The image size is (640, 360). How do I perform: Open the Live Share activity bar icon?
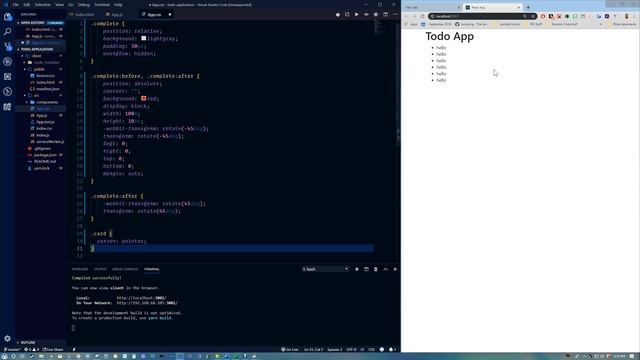(x=7, y=92)
